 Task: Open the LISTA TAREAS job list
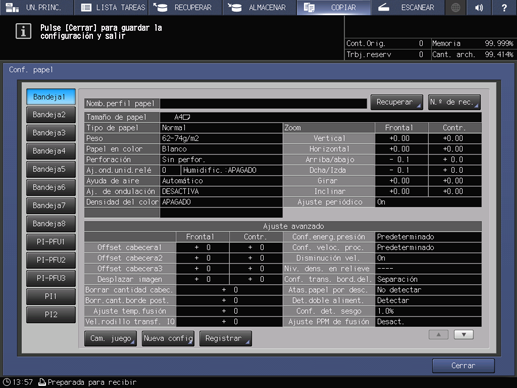112,7
